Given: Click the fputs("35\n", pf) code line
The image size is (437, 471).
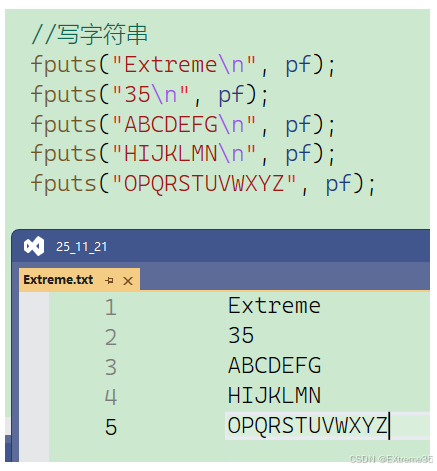Looking at the screenshot, I should click(x=149, y=94).
